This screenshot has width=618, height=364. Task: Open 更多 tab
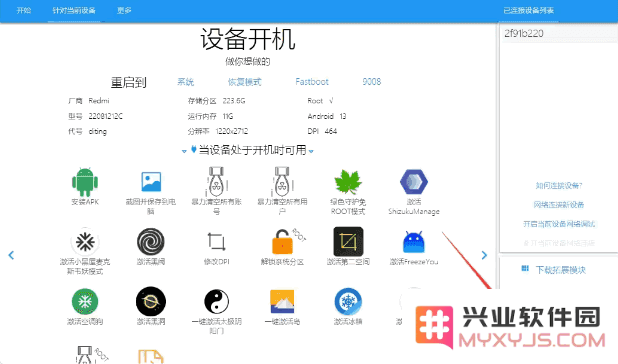[x=124, y=11]
